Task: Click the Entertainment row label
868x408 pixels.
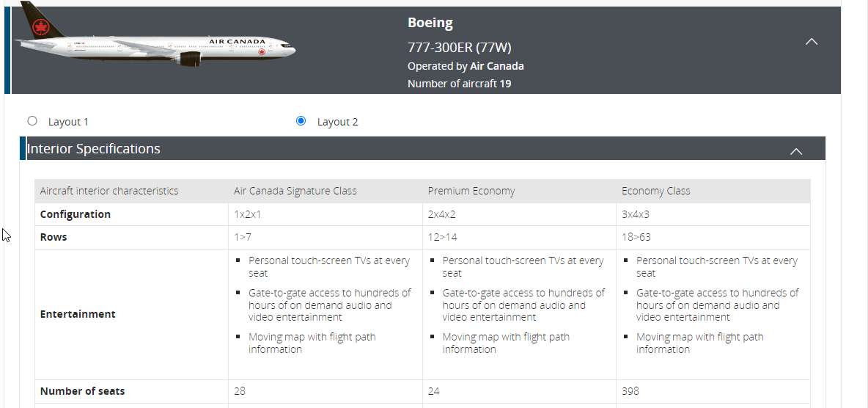Action: point(78,314)
